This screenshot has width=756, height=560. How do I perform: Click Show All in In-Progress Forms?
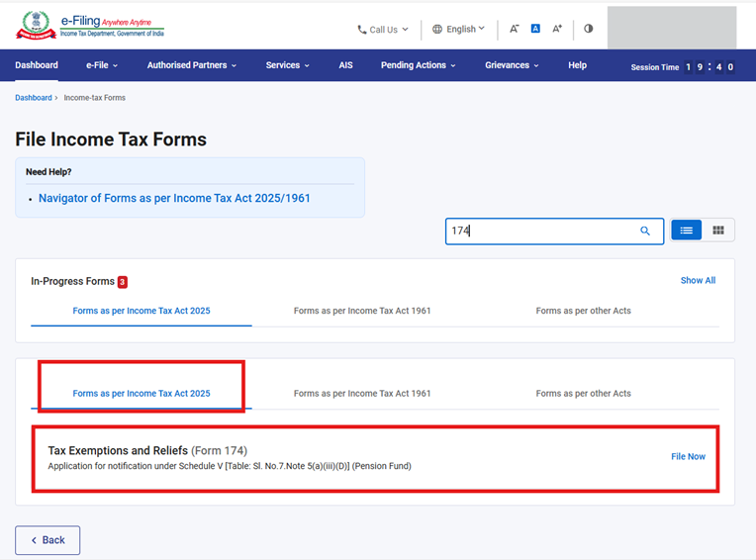point(698,280)
